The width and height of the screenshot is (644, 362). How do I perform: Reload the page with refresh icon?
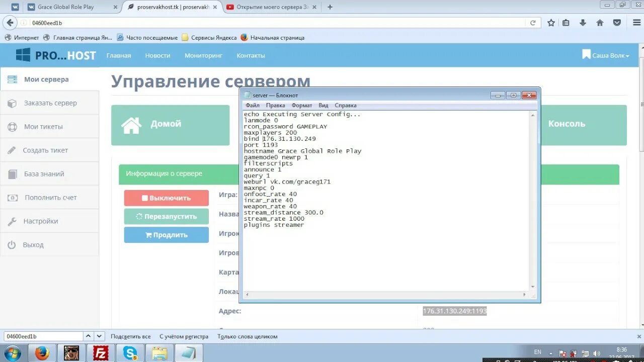[533, 23]
